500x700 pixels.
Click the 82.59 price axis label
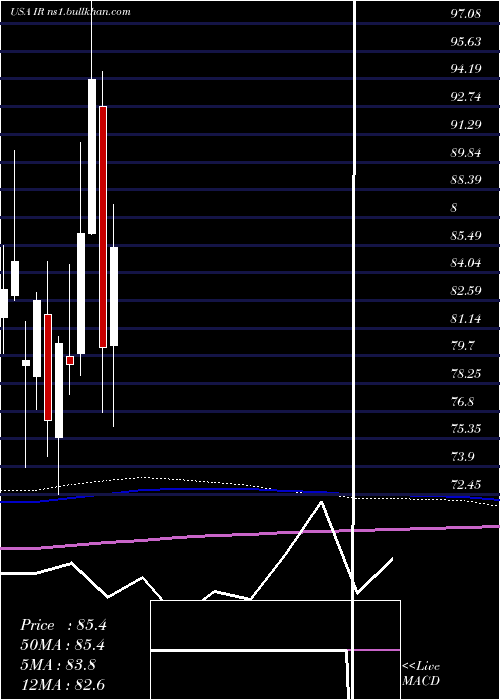tap(466, 291)
